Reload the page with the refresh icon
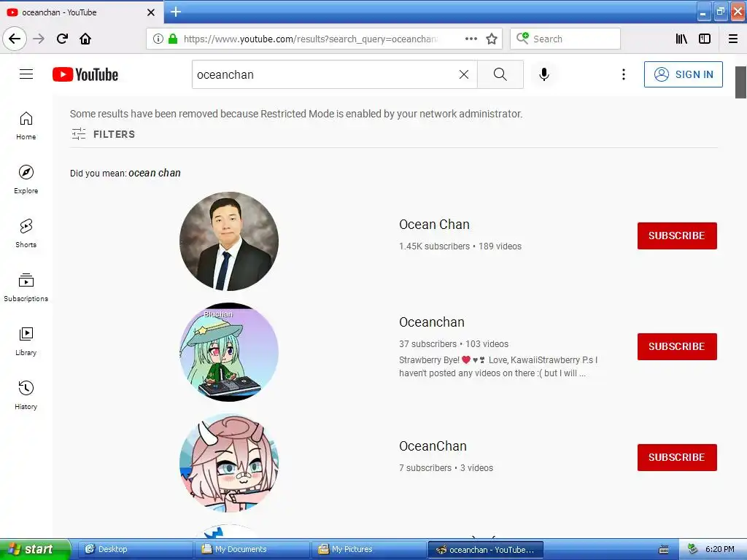Viewport: 747px width, 560px height. pyautogui.click(x=62, y=39)
